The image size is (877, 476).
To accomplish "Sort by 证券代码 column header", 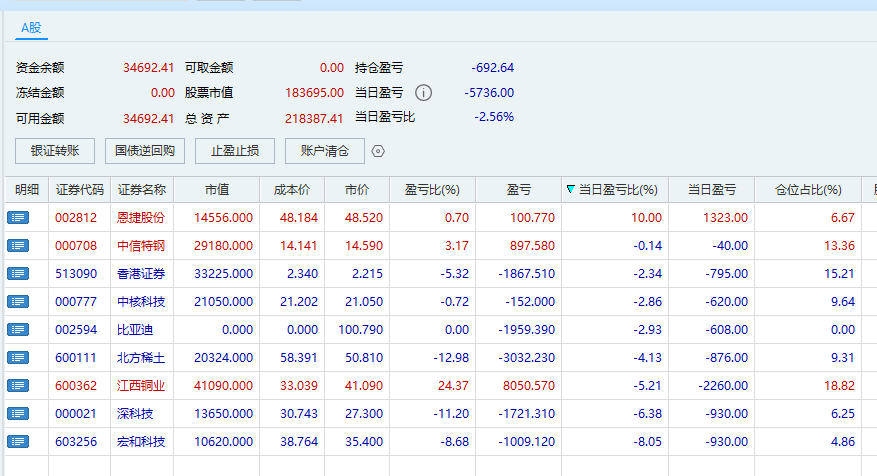I will (80, 190).
